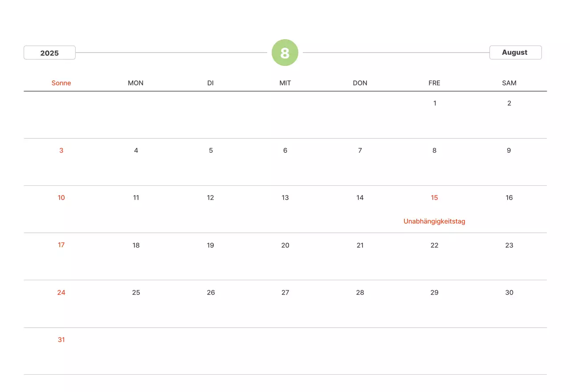Choose date 12 in Tuesday column
570x392 pixels.
(211, 198)
